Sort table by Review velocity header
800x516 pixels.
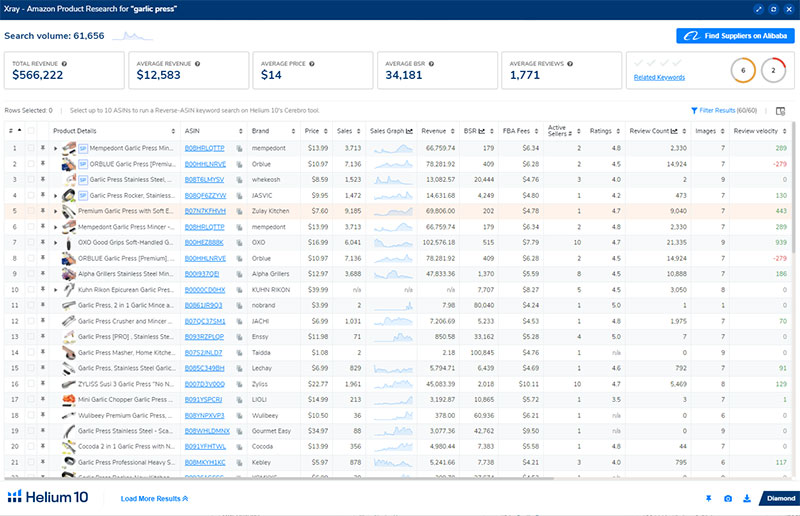pos(760,131)
